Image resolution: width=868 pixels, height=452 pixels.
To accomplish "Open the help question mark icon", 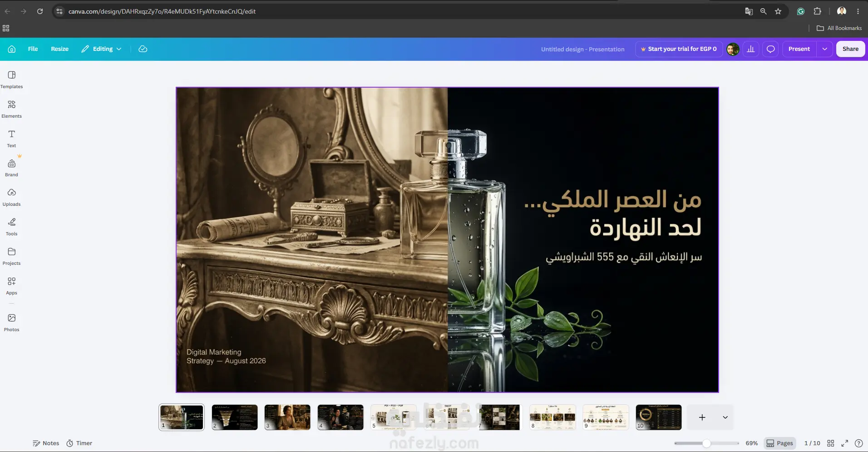I will coord(859,443).
